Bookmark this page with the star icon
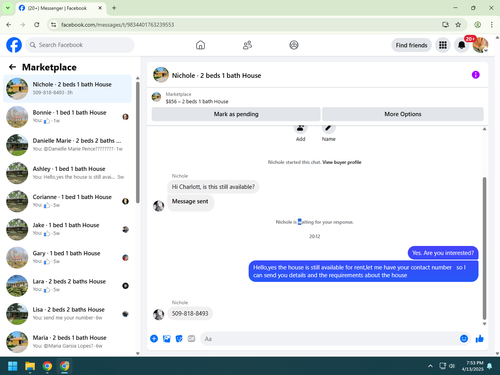The image size is (500, 375). 458,25
